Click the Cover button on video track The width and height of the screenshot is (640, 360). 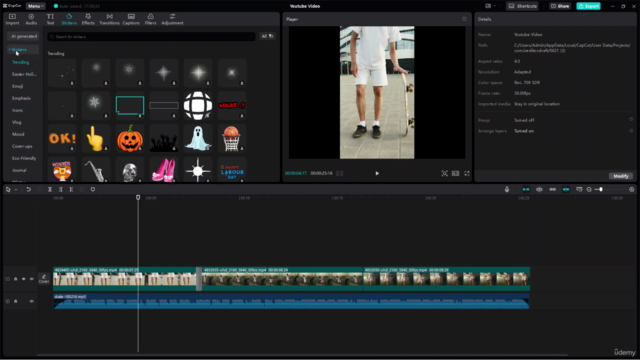coord(44,279)
